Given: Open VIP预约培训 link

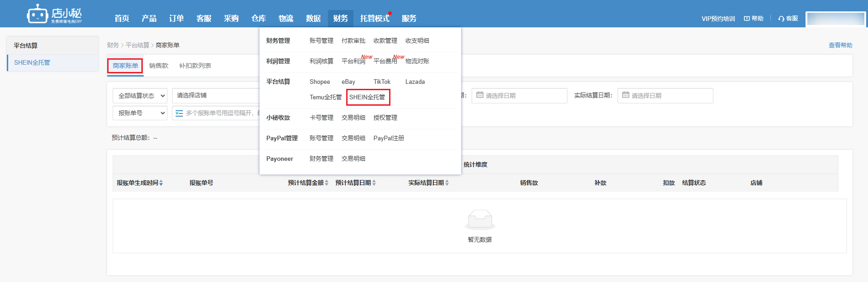Looking at the screenshot, I should point(718,19).
